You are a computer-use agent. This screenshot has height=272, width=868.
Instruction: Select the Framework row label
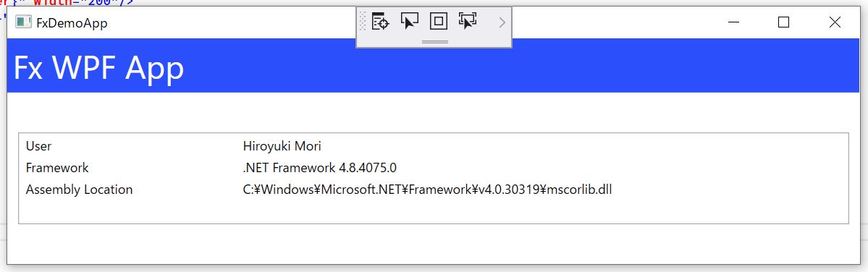[x=57, y=168]
